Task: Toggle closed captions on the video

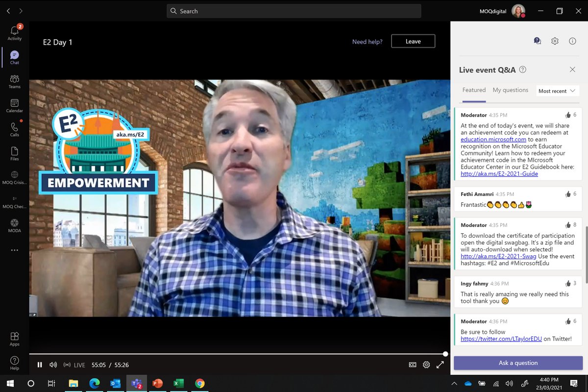Action: point(413,365)
